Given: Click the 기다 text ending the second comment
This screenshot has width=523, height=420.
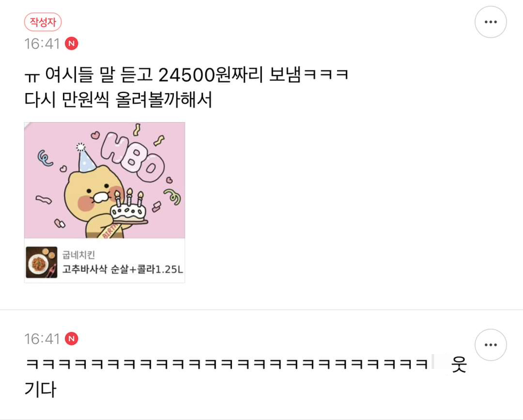Looking at the screenshot, I should (x=40, y=389).
